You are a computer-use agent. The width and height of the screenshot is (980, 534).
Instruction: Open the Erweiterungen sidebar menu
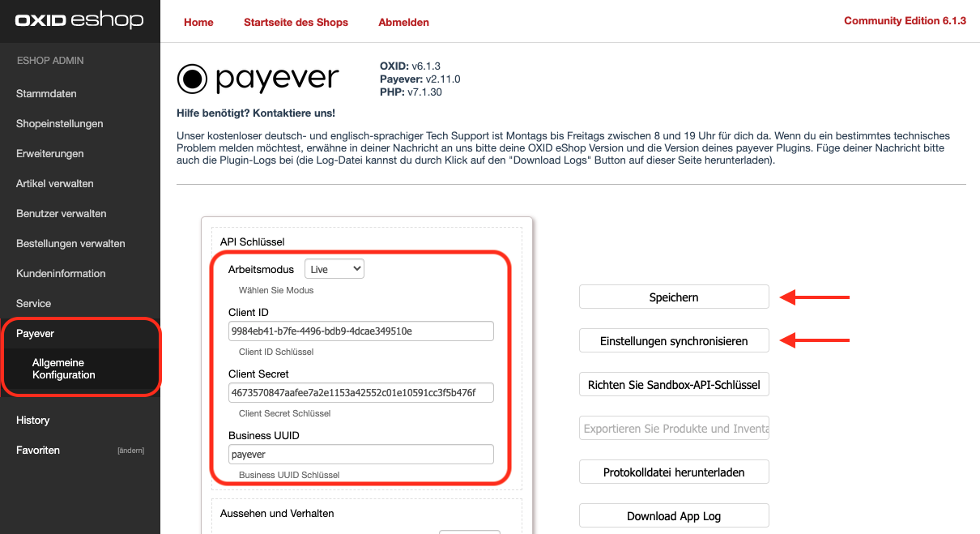pyautogui.click(x=50, y=154)
